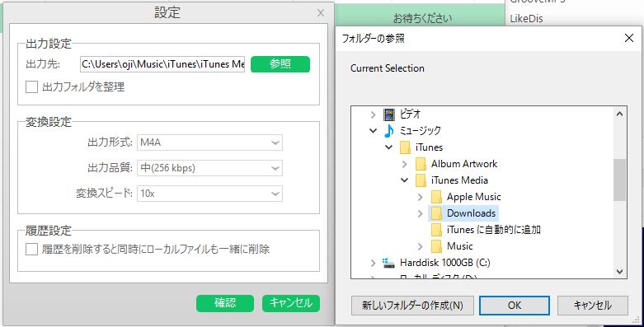Click the folder tree scrollbar thumb
Image resolution: width=644 pixels, height=327 pixels.
click(620, 180)
